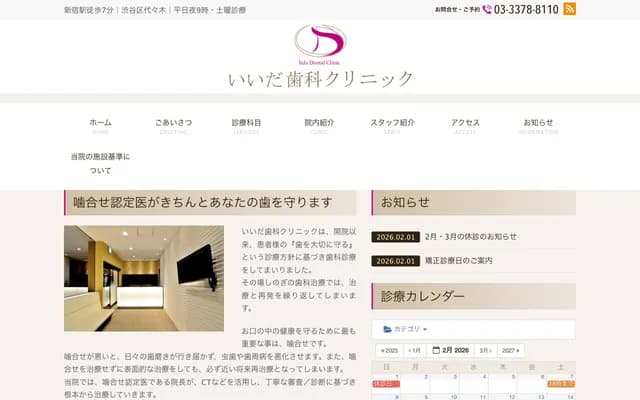The image size is (640, 400).
Task: Open the お知らせ navigation menu item
Action: tap(538, 126)
